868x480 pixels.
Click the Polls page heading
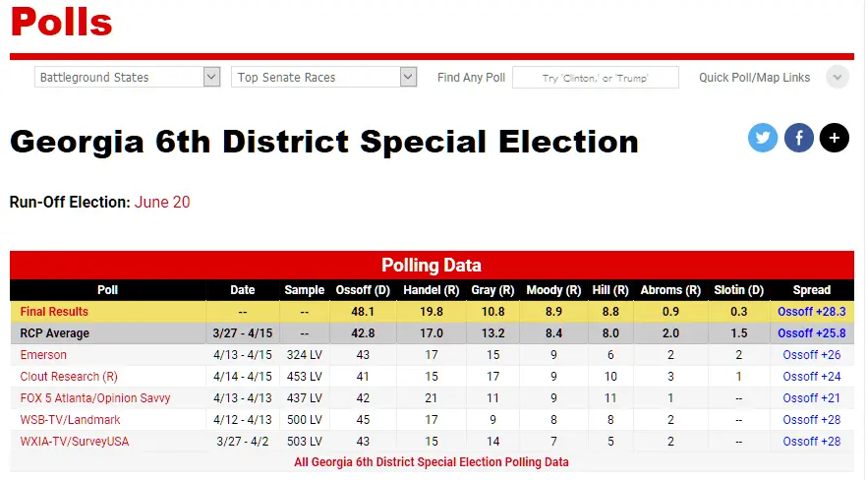[x=61, y=22]
